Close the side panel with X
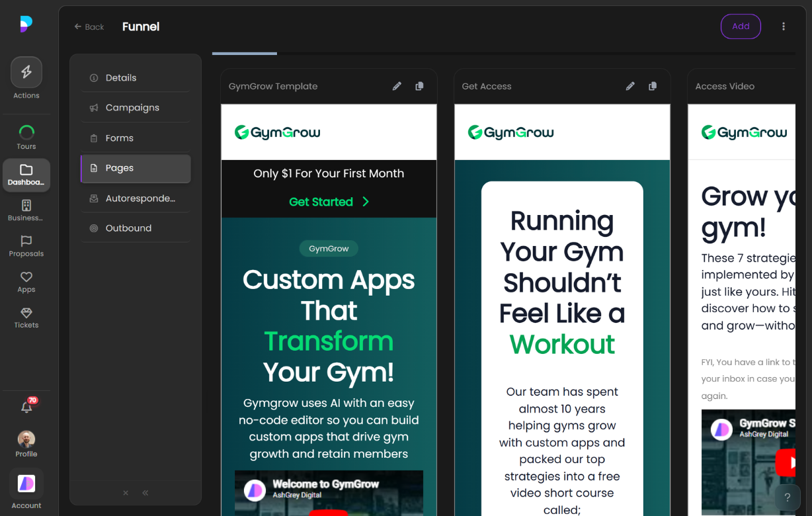812x516 pixels. point(126,493)
